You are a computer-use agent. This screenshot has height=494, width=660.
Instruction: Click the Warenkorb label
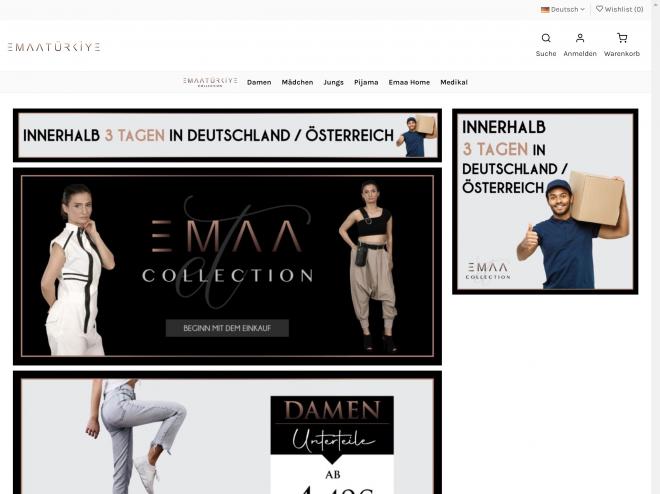click(622, 53)
